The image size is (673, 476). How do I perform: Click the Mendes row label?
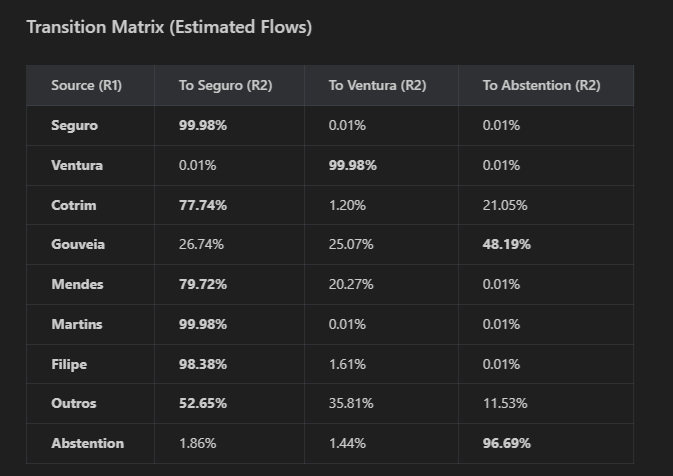(x=77, y=284)
